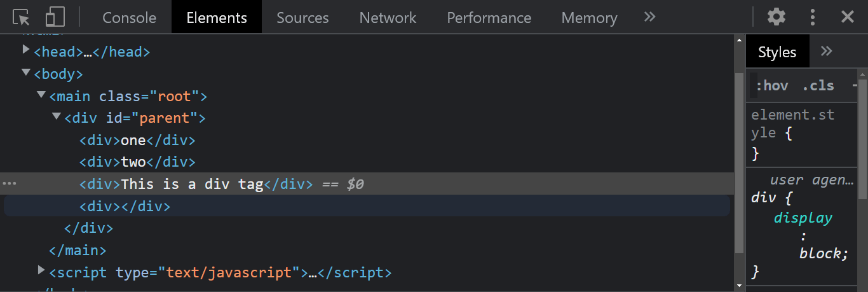Open the three-dot customize menu
This screenshot has height=292, width=868.
point(812,17)
